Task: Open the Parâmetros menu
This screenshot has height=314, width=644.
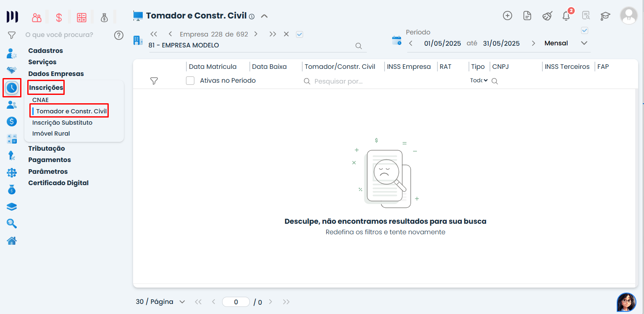Action: coord(48,171)
